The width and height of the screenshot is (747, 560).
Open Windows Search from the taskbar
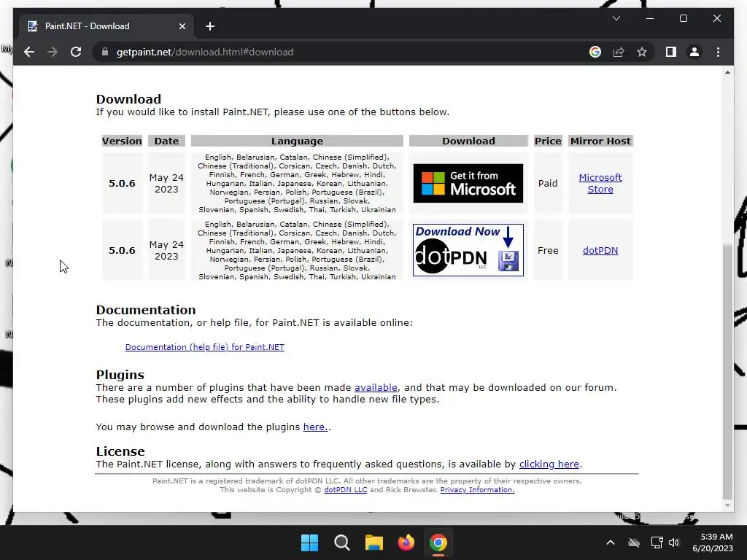pyautogui.click(x=342, y=542)
